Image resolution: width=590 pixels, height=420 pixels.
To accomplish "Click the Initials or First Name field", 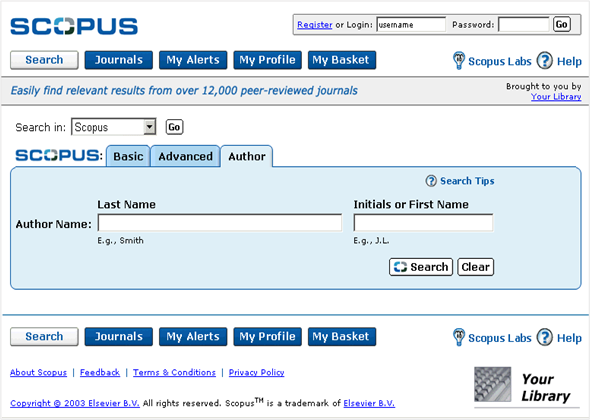I will pos(423,222).
